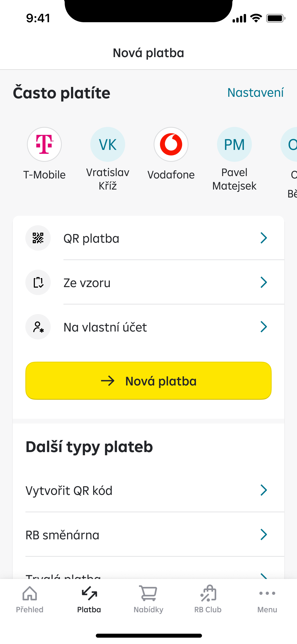This screenshot has height=644, width=297.
Task: Select the Vodafone logo avatar
Action: click(171, 144)
